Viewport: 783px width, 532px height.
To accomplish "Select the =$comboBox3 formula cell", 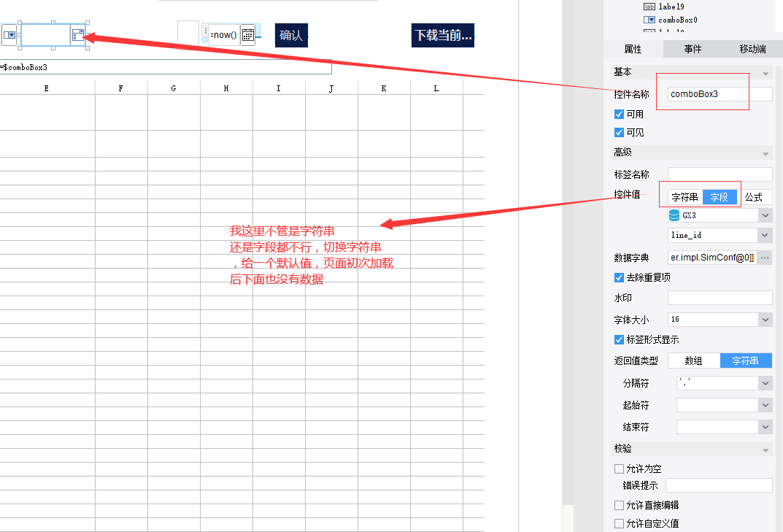I will (166, 67).
